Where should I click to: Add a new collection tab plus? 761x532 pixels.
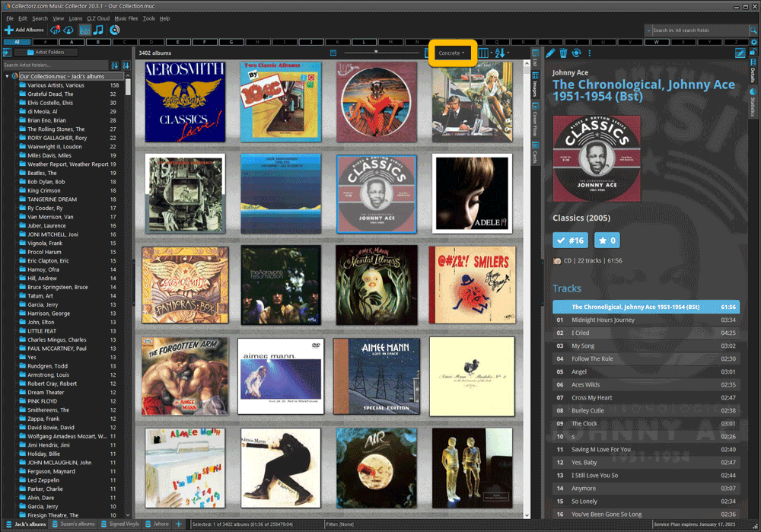coord(179,524)
